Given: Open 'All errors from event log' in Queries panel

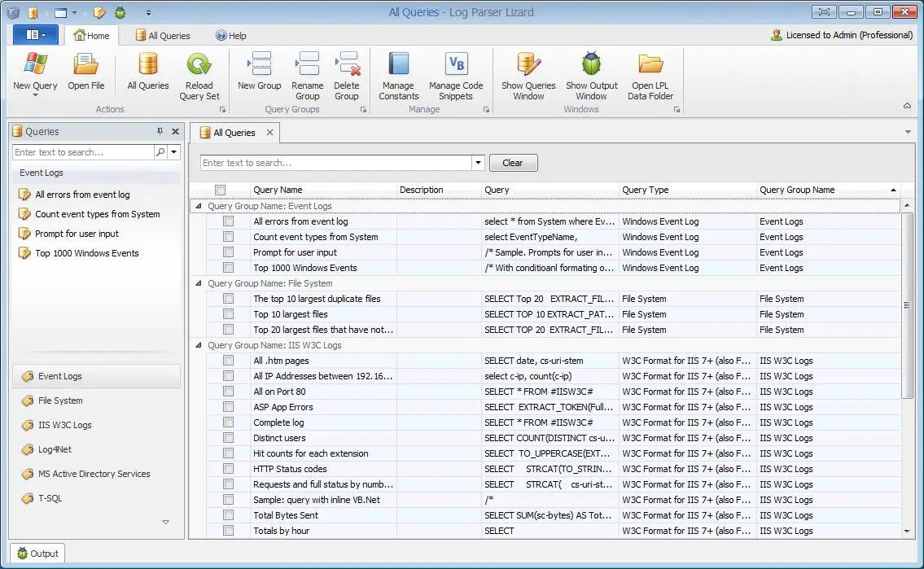Looking at the screenshot, I should point(82,195).
